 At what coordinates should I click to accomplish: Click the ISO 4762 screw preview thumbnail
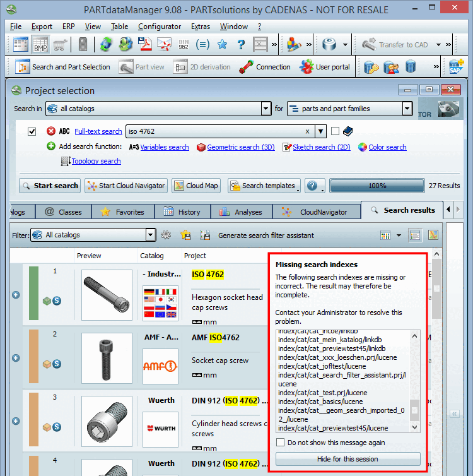[107, 295]
